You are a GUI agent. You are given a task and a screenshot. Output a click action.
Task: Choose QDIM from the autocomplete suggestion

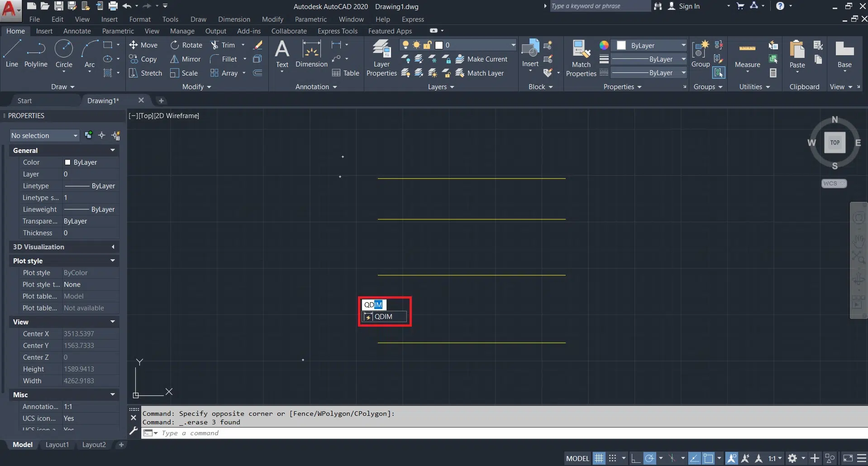384,317
